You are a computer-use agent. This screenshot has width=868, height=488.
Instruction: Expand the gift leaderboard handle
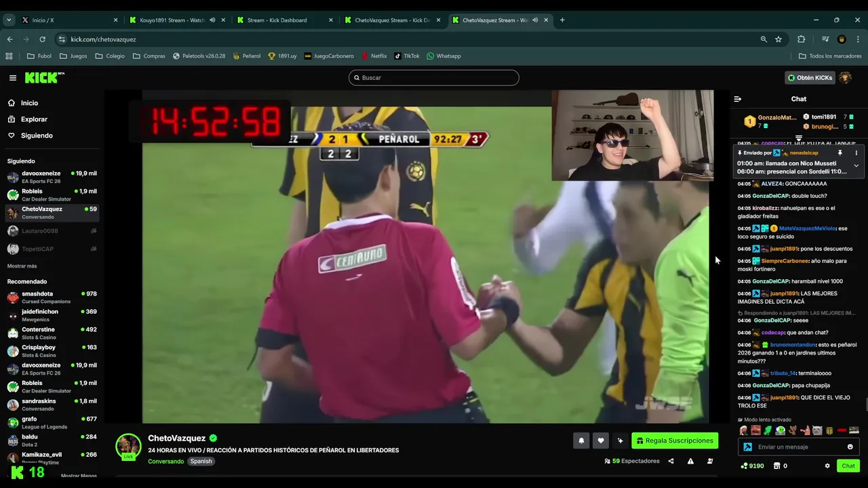click(799, 138)
